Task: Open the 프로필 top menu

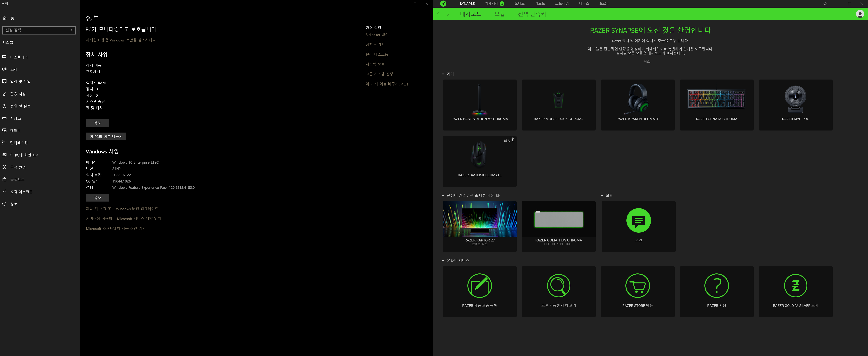Action: [x=604, y=3]
